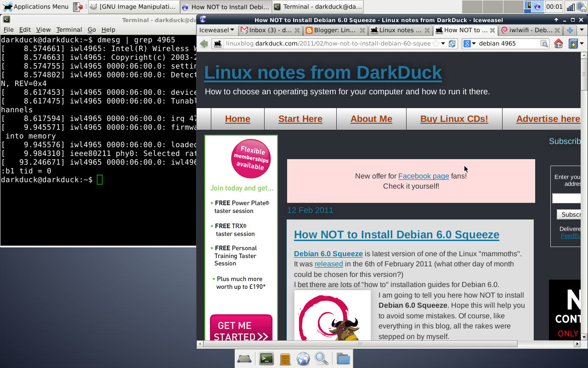Image resolution: width=588 pixels, height=368 pixels.
Task: Choose search engine via the Google icon dropdown
Action: click(x=469, y=44)
